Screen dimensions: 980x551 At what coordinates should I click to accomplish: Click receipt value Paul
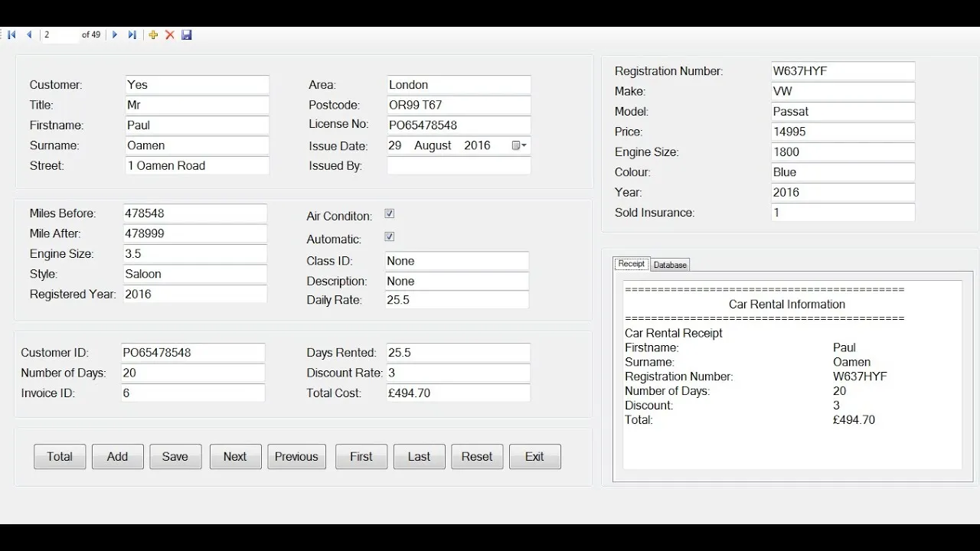click(844, 348)
